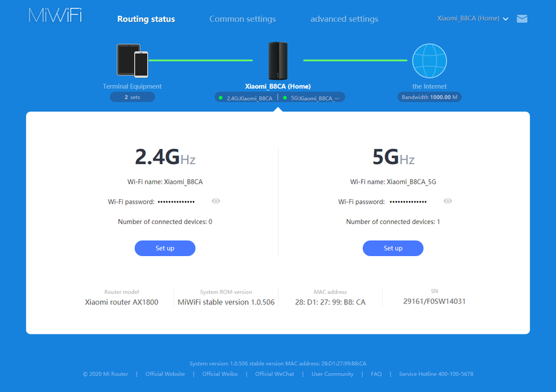Open the mail envelope notifications icon

pyautogui.click(x=521, y=19)
